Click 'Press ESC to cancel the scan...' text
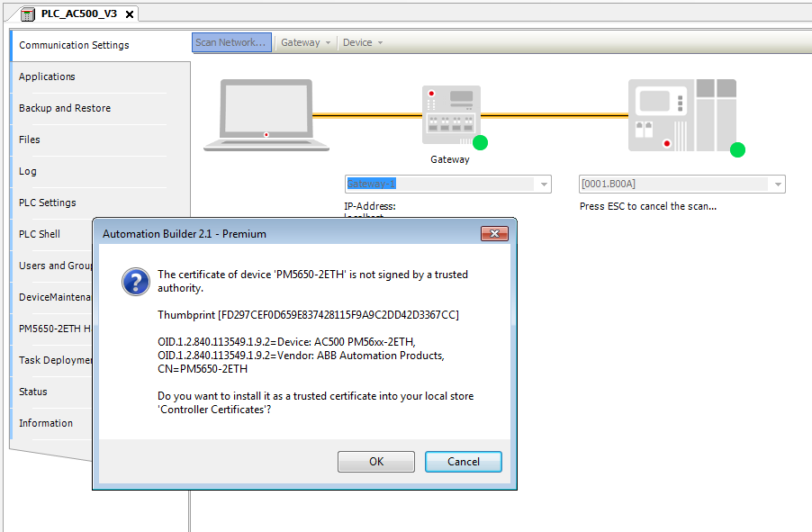 coord(648,206)
